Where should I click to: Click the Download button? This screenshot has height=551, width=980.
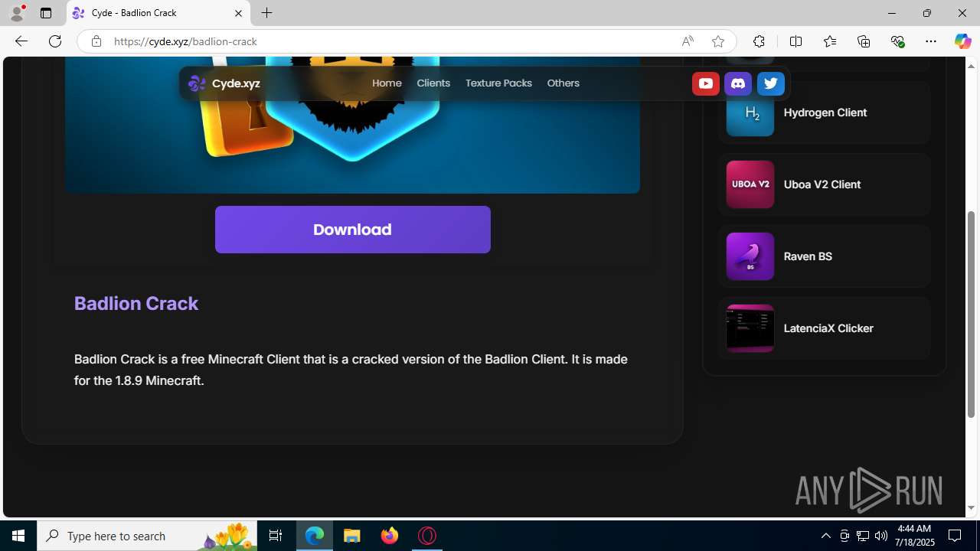[353, 230]
